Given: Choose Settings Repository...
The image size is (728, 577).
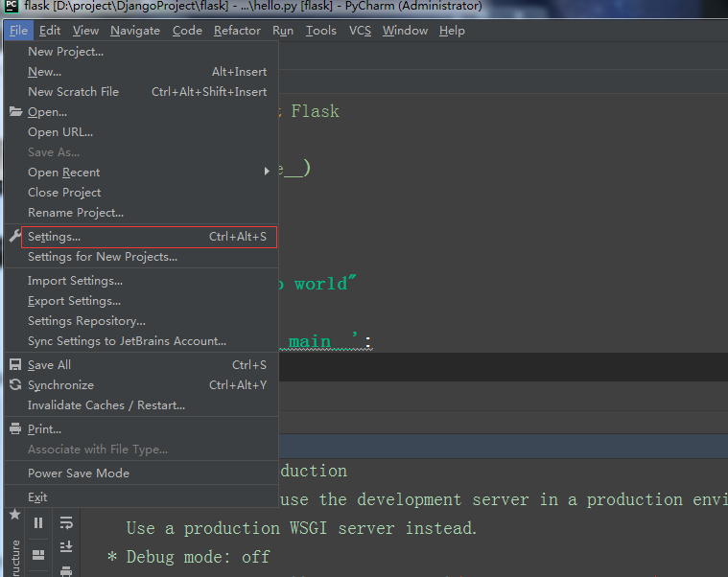Looking at the screenshot, I should [141, 321].
